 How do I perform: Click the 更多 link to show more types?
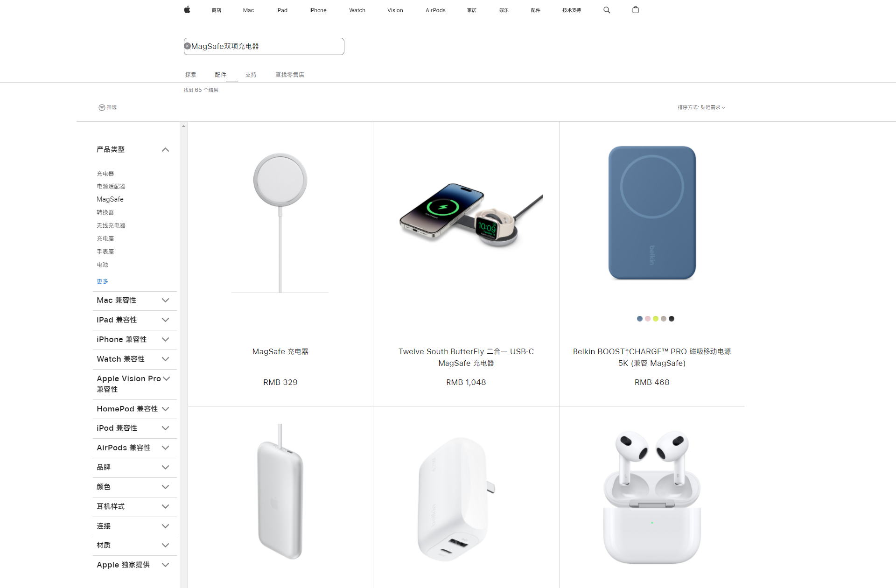click(x=102, y=281)
